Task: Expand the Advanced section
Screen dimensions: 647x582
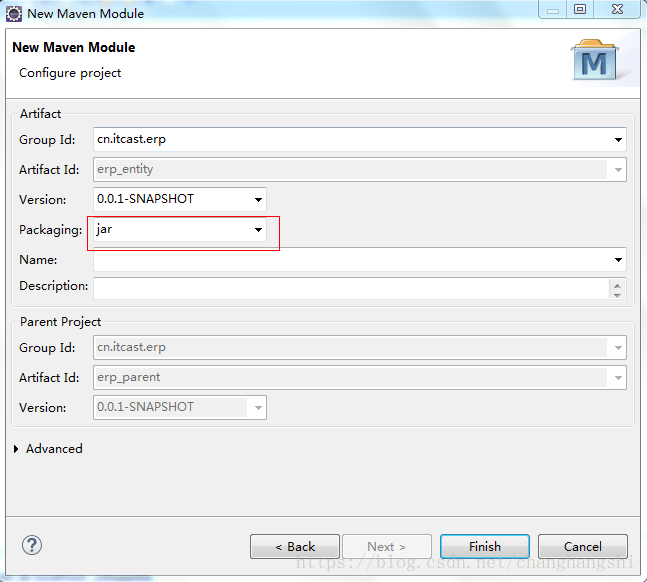Action: pos(16,449)
